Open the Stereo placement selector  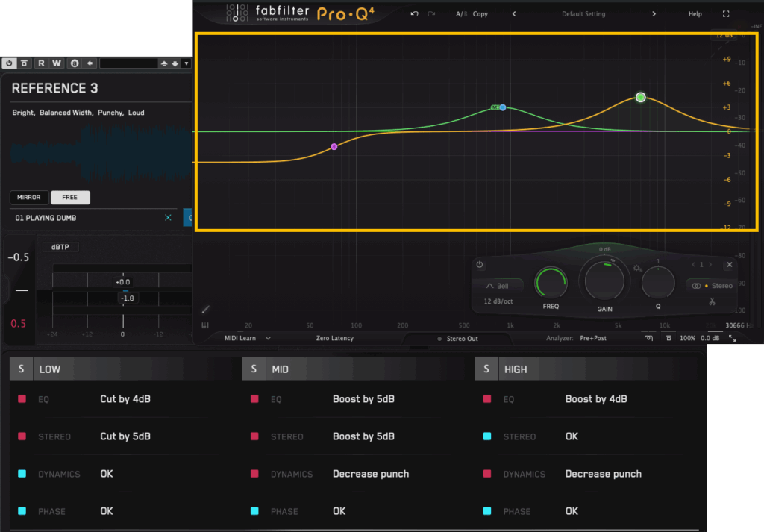713,286
